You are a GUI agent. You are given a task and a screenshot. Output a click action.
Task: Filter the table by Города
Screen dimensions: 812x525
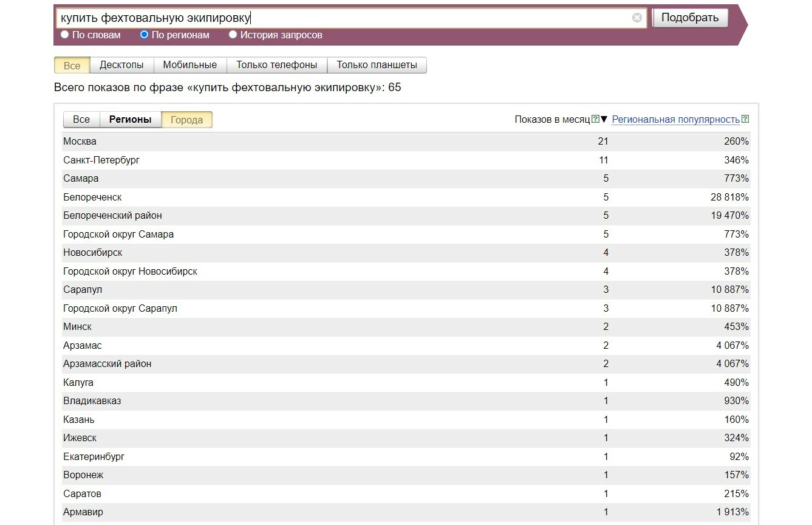(x=186, y=120)
